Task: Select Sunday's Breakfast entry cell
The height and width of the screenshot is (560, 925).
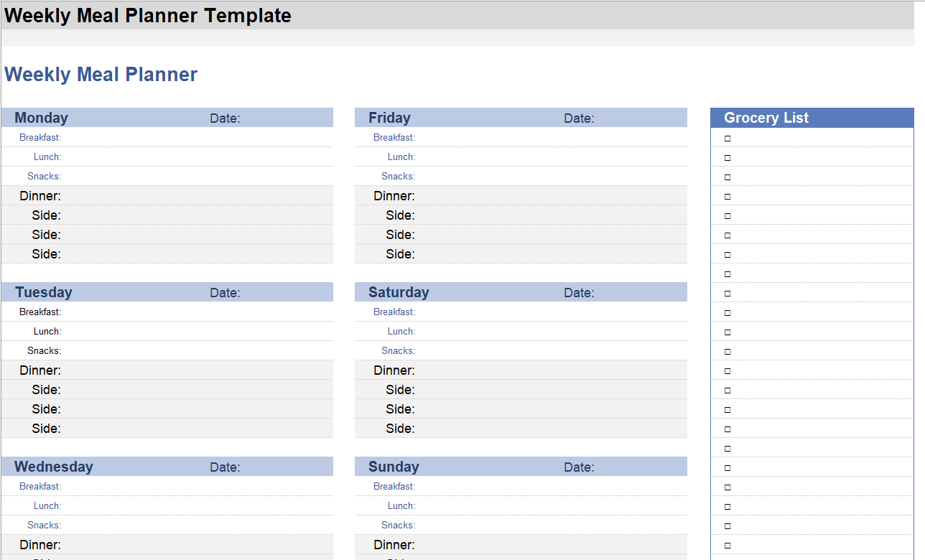Action: point(549,487)
